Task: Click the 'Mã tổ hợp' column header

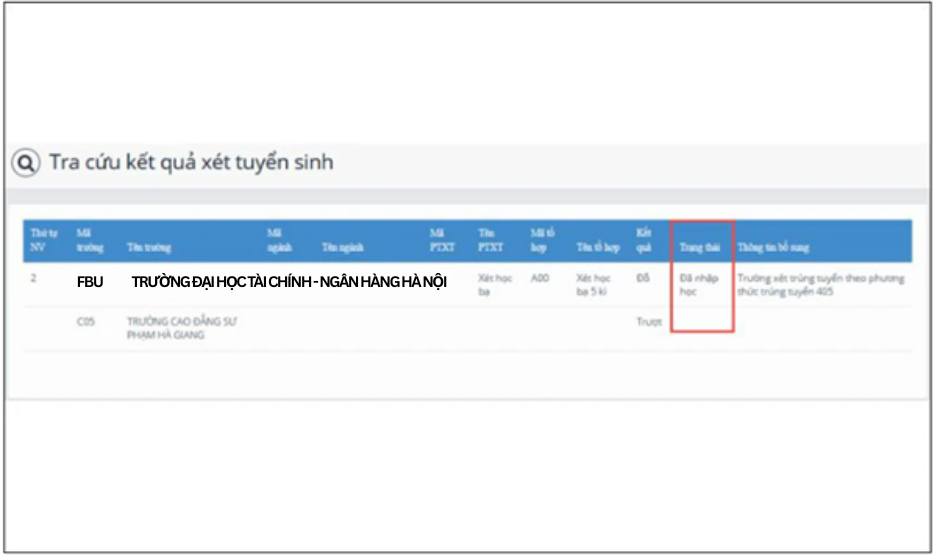Action: click(x=544, y=240)
